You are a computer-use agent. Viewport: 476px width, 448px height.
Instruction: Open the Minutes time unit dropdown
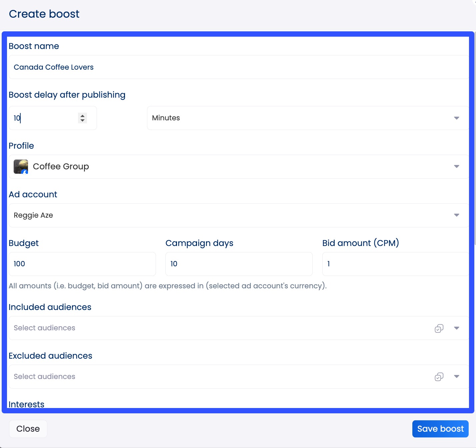pyautogui.click(x=456, y=118)
